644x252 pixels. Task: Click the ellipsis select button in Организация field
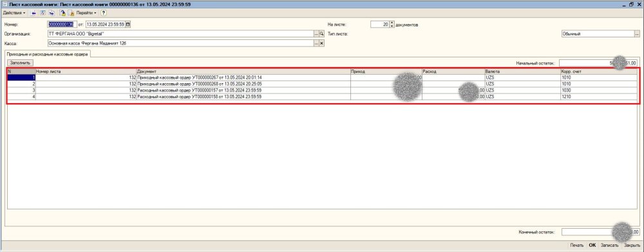[x=316, y=34]
